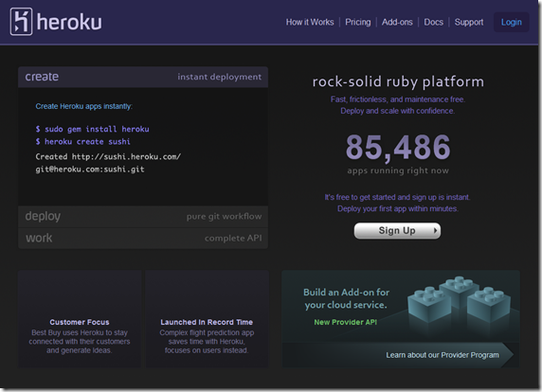Click the Heroku logo icon
Screen dimensions: 542x392
21,22
